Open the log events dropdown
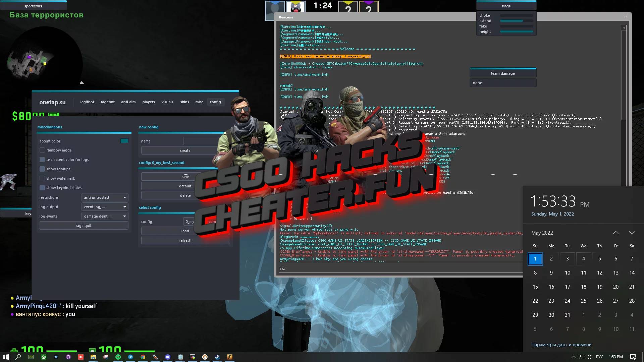The height and width of the screenshot is (362, 644). [x=105, y=216]
